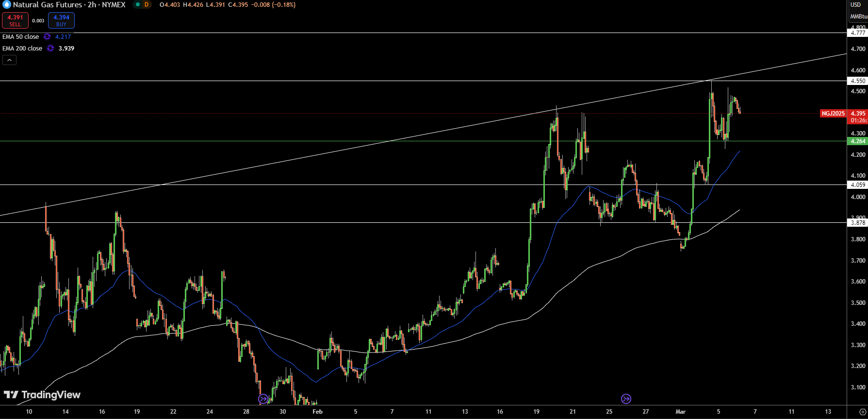Click the 4.777 horizontal line price label
Screen dimensions: 868x419
point(858,33)
